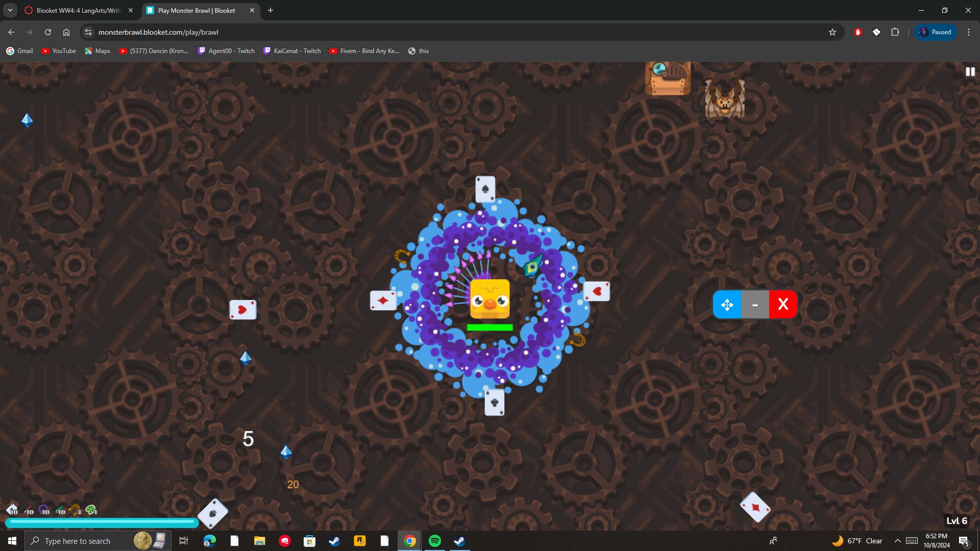Screen dimensions: 980x551
Task: Click the pause button in game
Action: pos(970,72)
